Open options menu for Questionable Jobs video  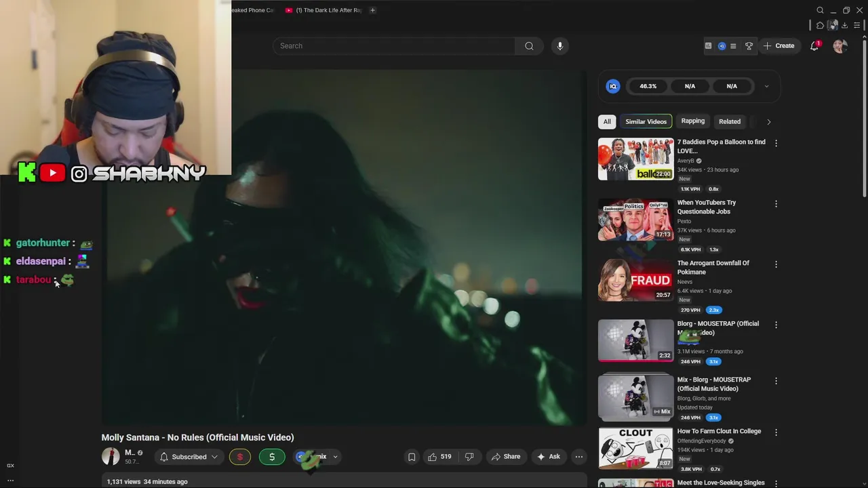(776, 203)
